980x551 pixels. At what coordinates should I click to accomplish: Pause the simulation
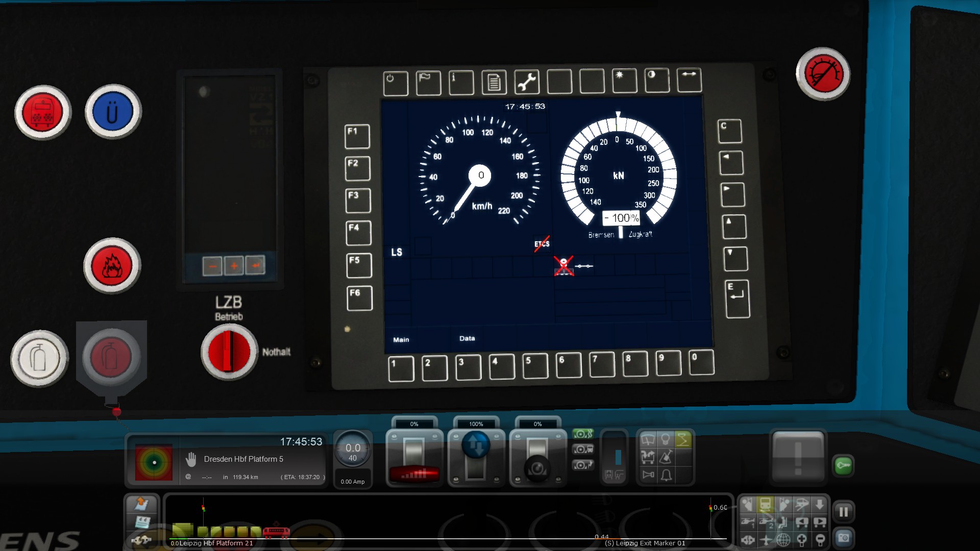(x=843, y=512)
